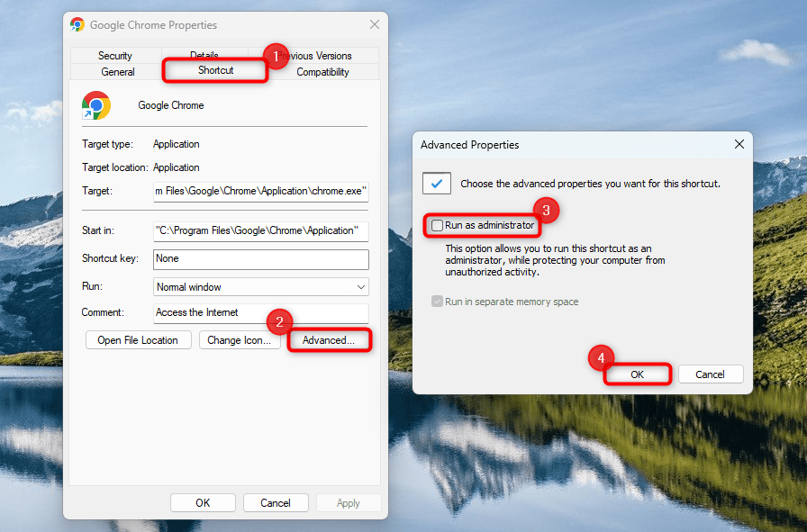This screenshot has width=807, height=532.
Task: Open the Previous Versions tab
Action: click(x=314, y=56)
